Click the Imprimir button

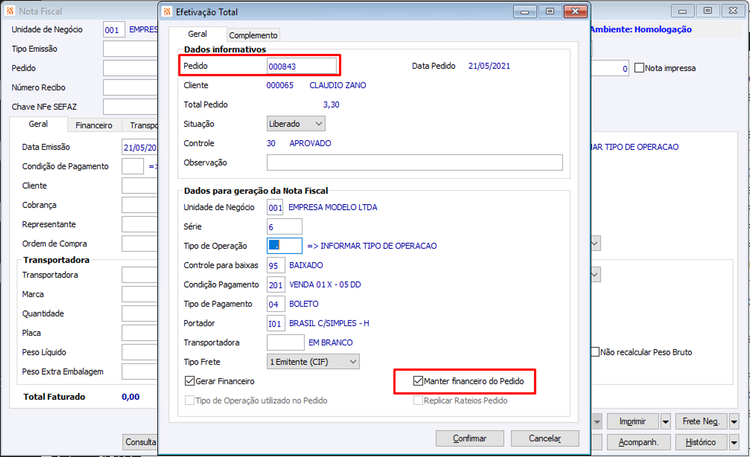tap(632, 422)
